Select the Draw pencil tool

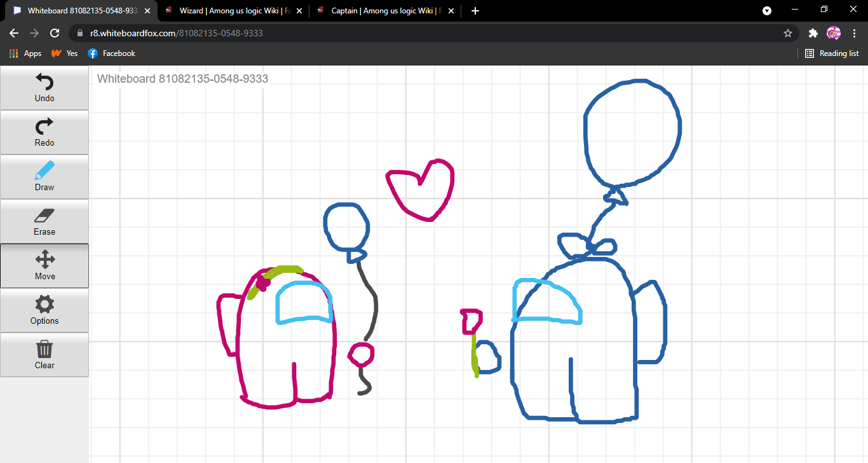[44, 177]
